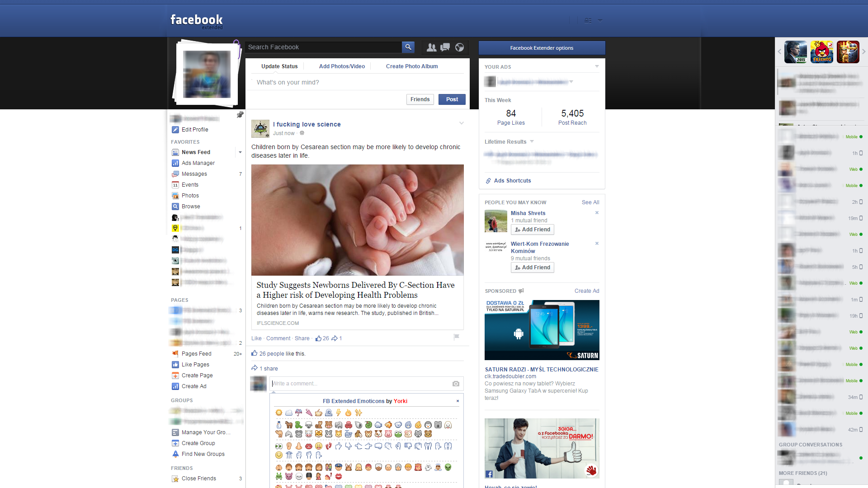Select the Update Status tab
The image size is (868, 488).
[x=279, y=66]
